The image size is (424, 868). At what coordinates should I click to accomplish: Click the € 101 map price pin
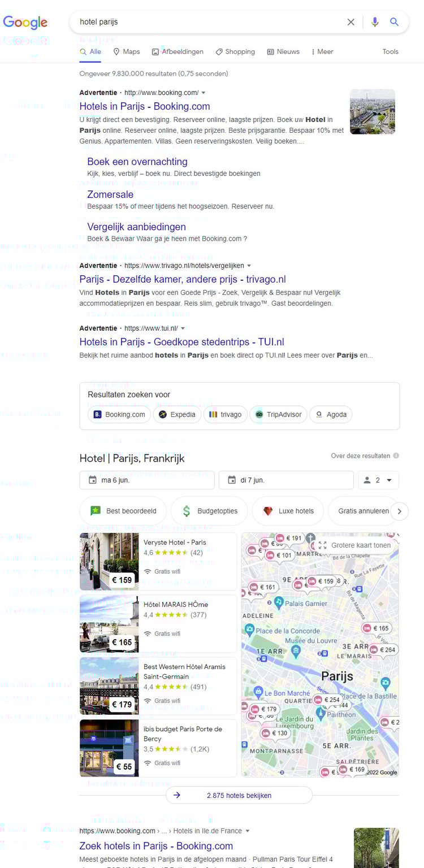(x=279, y=555)
